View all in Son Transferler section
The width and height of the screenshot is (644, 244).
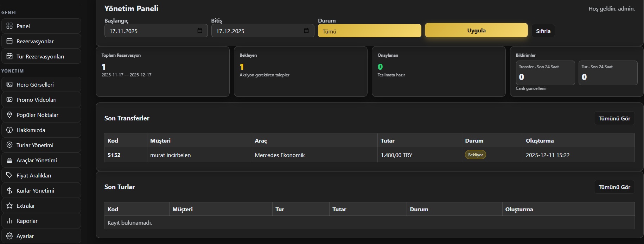(614, 118)
